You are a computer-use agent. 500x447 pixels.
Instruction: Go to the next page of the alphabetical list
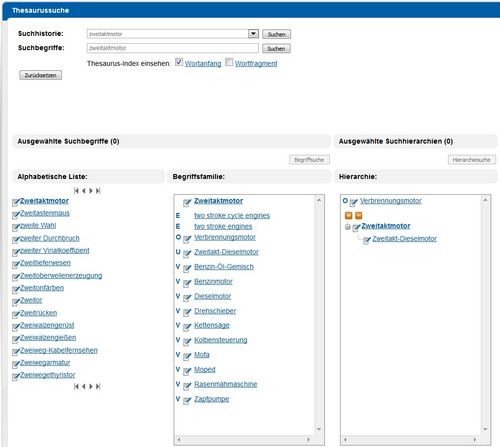click(91, 191)
